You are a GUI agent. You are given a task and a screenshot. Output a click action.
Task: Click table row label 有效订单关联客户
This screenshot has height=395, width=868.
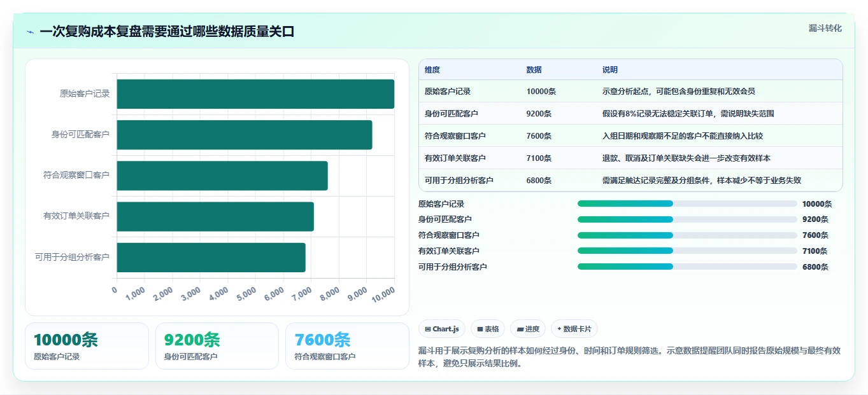[x=455, y=158]
